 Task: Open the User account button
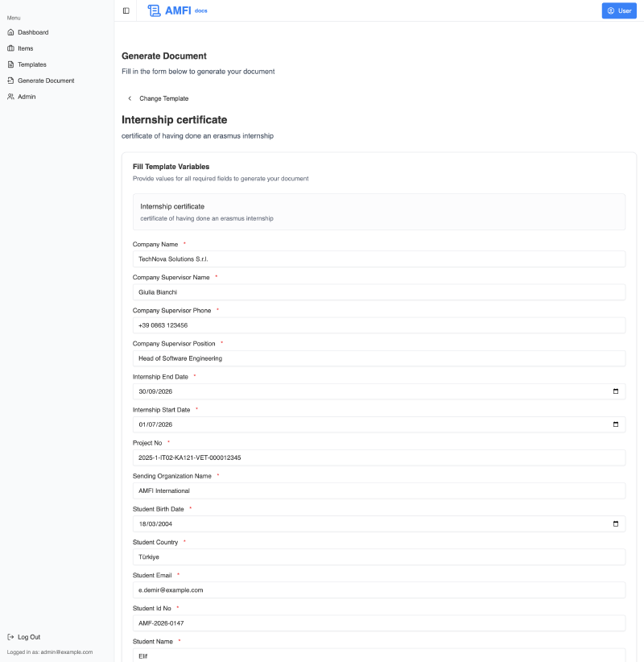[619, 10]
